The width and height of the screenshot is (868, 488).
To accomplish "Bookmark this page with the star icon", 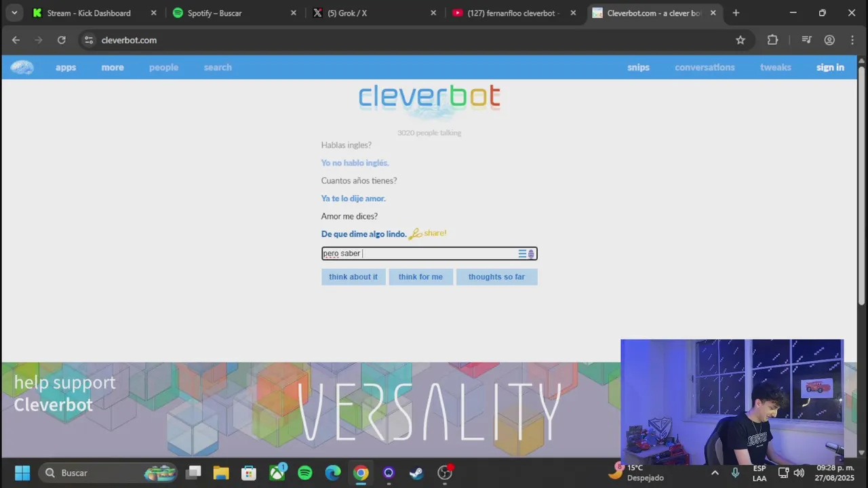I will [741, 40].
